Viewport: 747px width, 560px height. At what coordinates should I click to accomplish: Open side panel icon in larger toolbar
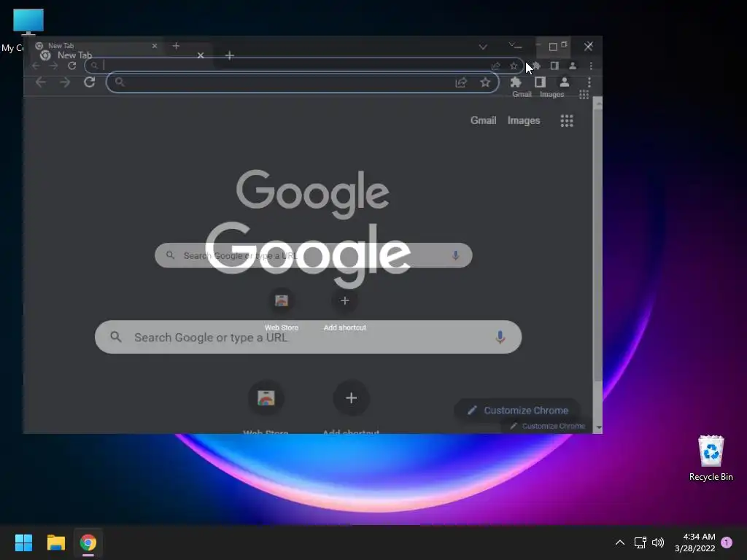[x=540, y=82]
